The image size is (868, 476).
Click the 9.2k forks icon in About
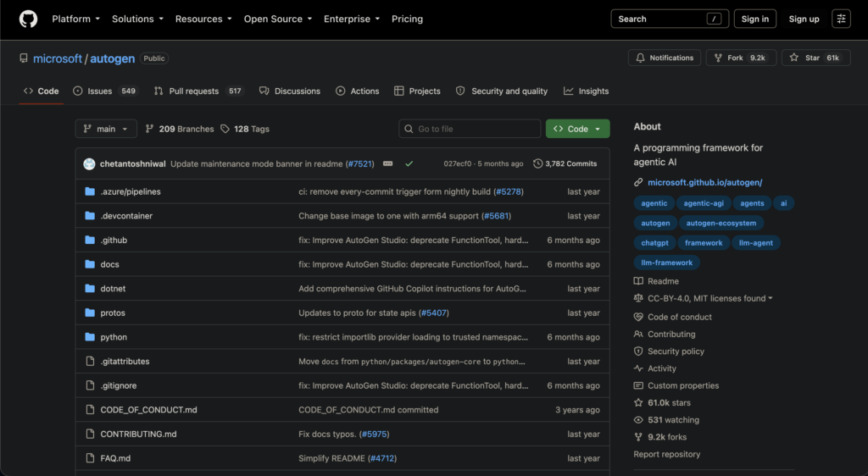(x=638, y=437)
